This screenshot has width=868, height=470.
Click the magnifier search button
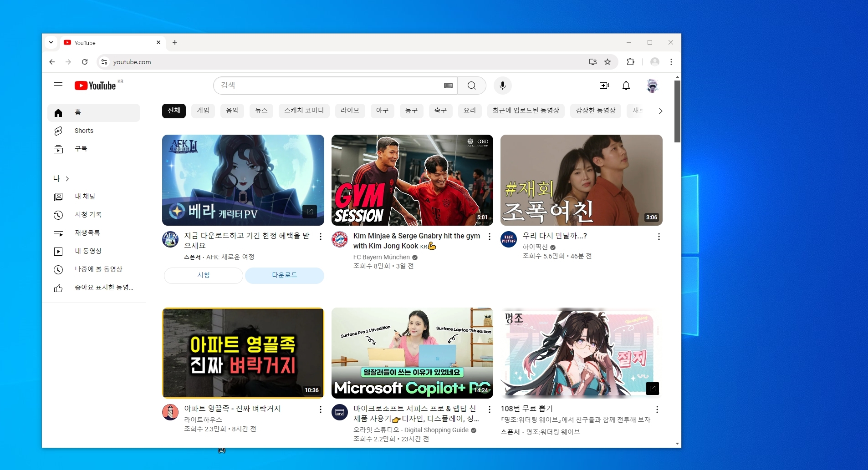point(472,86)
